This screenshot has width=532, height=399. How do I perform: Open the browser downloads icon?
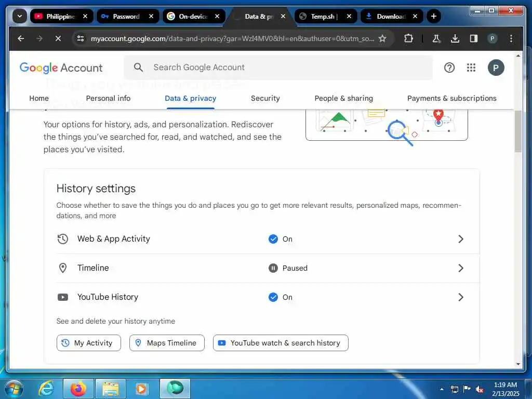[x=455, y=38]
